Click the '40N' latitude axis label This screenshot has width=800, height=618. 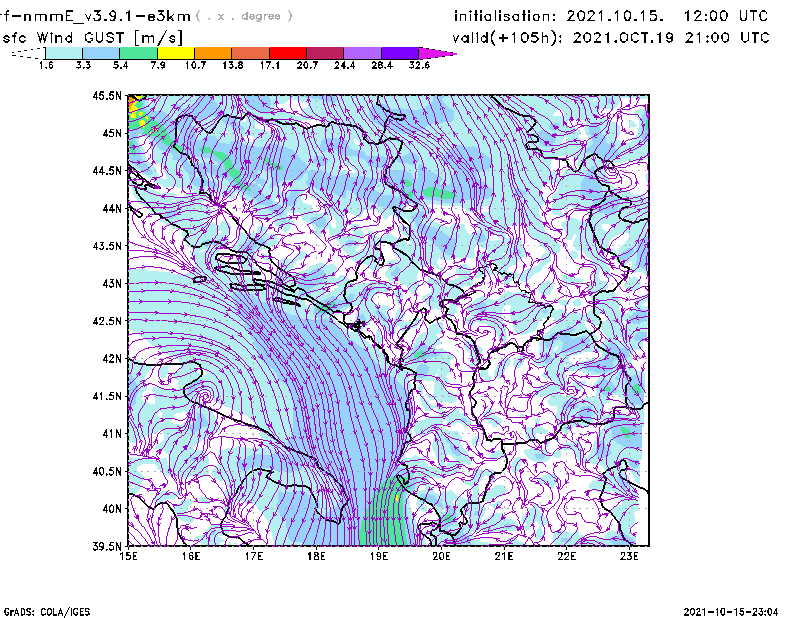[x=112, y=509]
